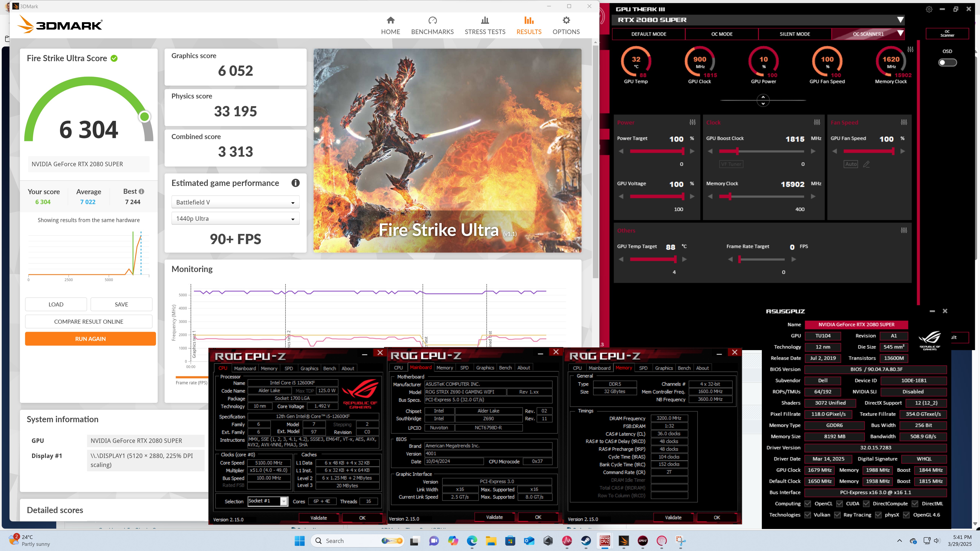Toggle OpenCL checkbox in ASUS GPU-Z
This screenshot has height=551, width=980.
[807, 504]
